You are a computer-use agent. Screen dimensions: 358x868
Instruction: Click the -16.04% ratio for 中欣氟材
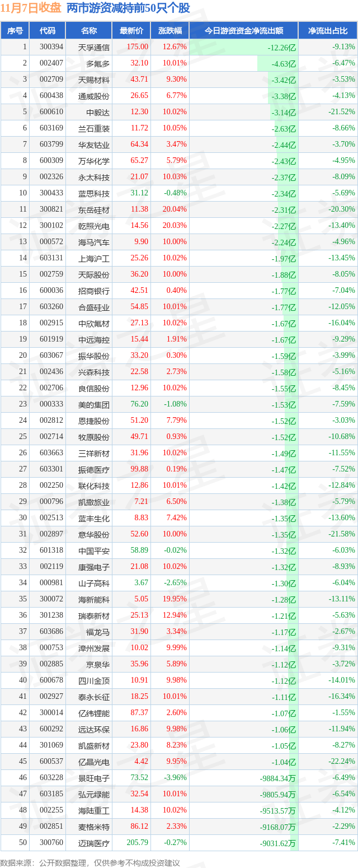click(342, 323)
